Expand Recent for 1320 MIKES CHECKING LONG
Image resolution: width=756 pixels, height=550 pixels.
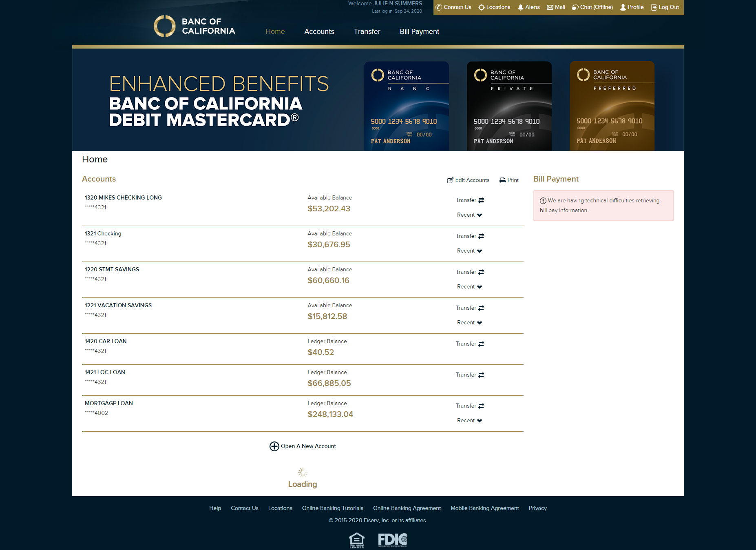(469, 215)
